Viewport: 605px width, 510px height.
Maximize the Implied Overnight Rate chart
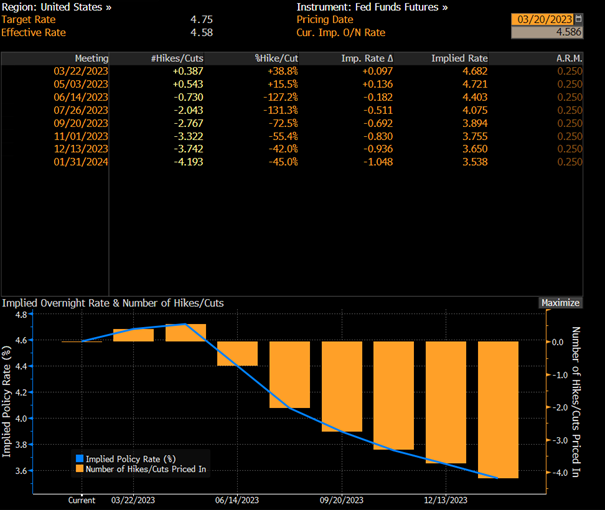(560, 303)
